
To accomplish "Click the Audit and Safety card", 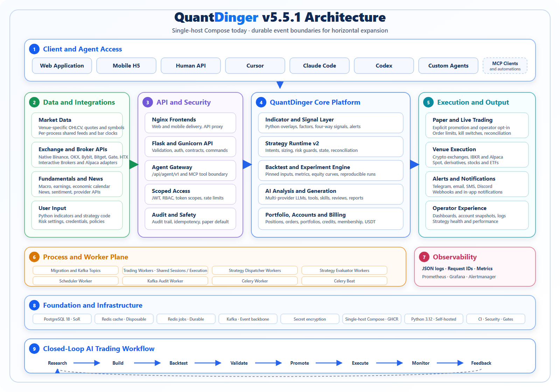I will [190, 219].
